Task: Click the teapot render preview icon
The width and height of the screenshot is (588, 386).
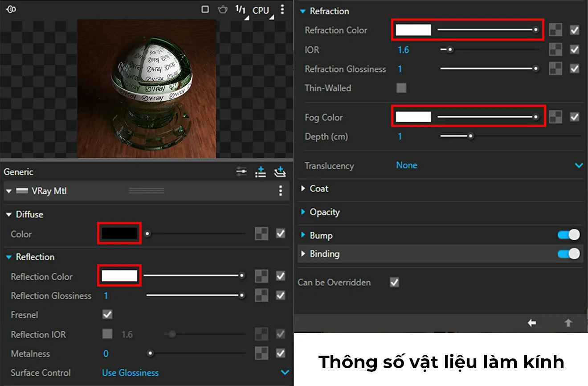Action: [222, 10]
